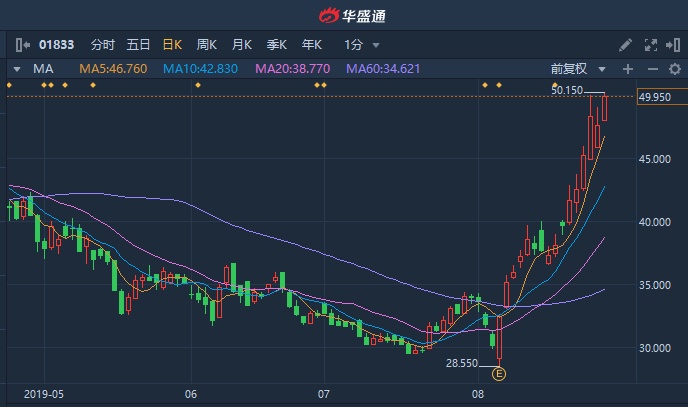Screen dimensions: 688x407
Task: Zoom in chart with plus icon
Action: [628, 69]
